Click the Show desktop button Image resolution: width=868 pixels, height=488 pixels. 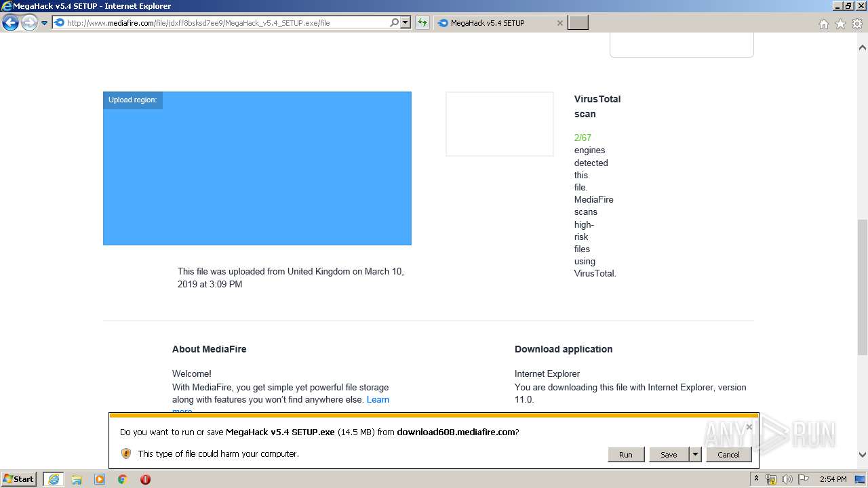pyautogui.click(x=860, y=479)
